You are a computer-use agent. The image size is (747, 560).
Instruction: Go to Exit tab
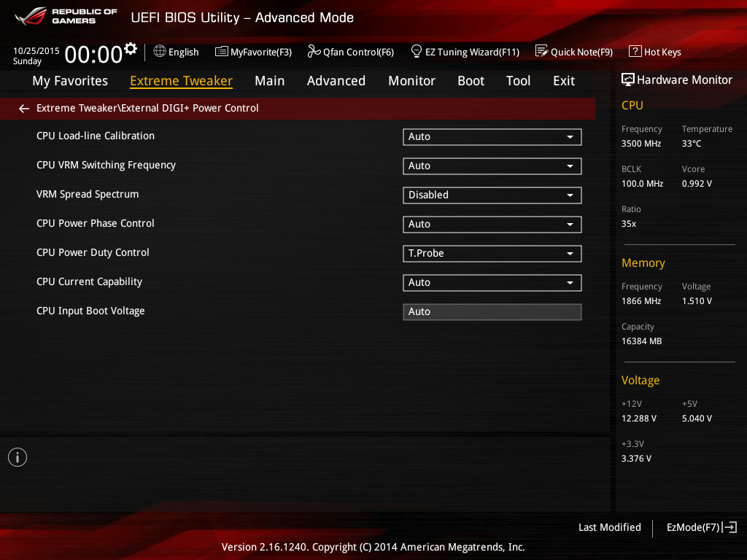tap(564, 81)
